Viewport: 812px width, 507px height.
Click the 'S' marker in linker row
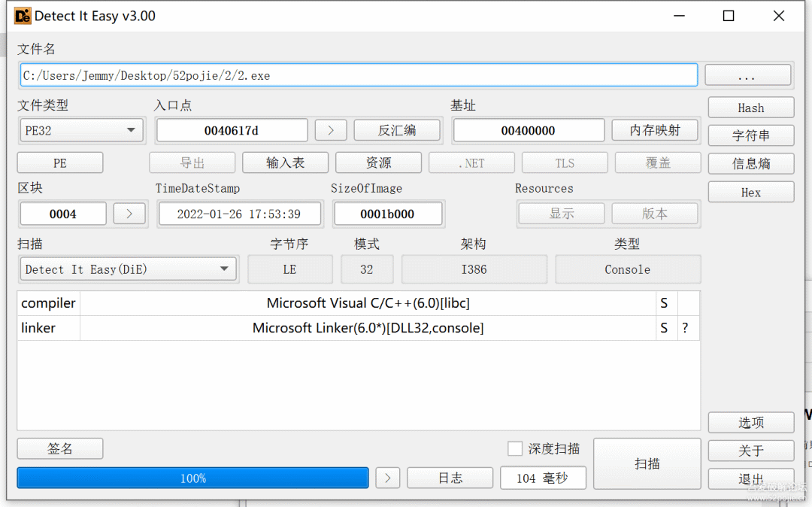pos(664,328)
